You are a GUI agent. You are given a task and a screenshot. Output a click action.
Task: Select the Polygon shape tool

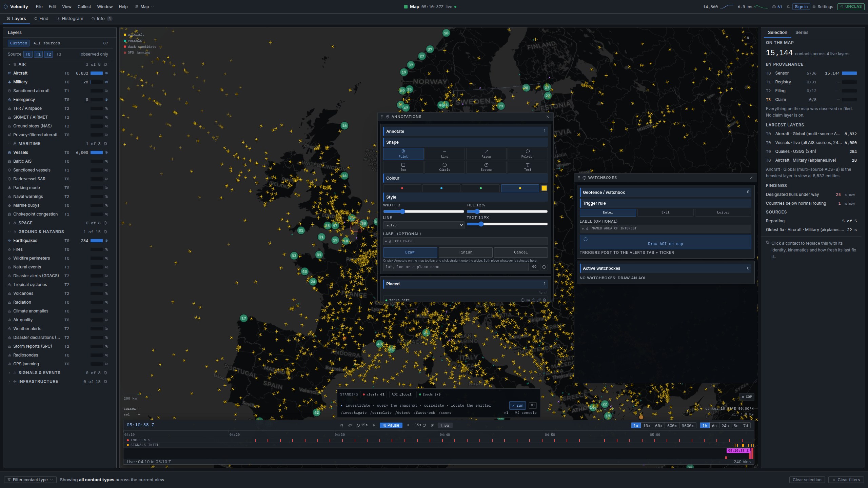click(x=528, y=154)
